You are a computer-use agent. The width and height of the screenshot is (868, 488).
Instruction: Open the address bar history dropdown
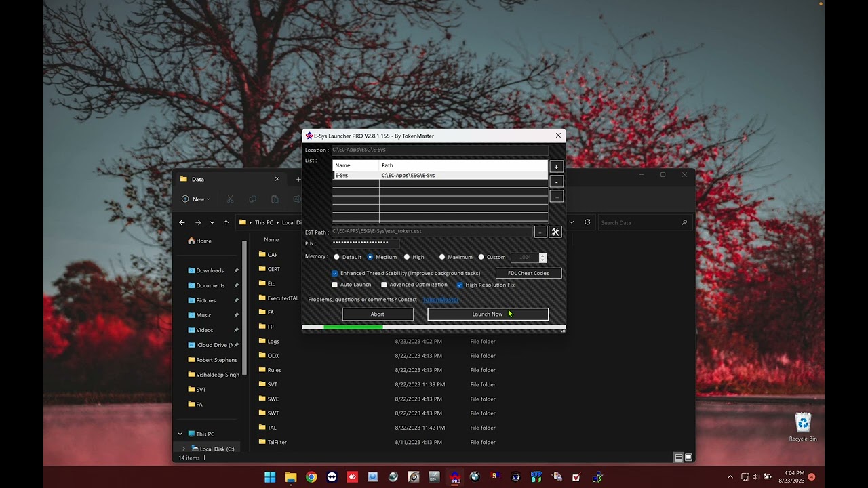(x=572, y=222)
